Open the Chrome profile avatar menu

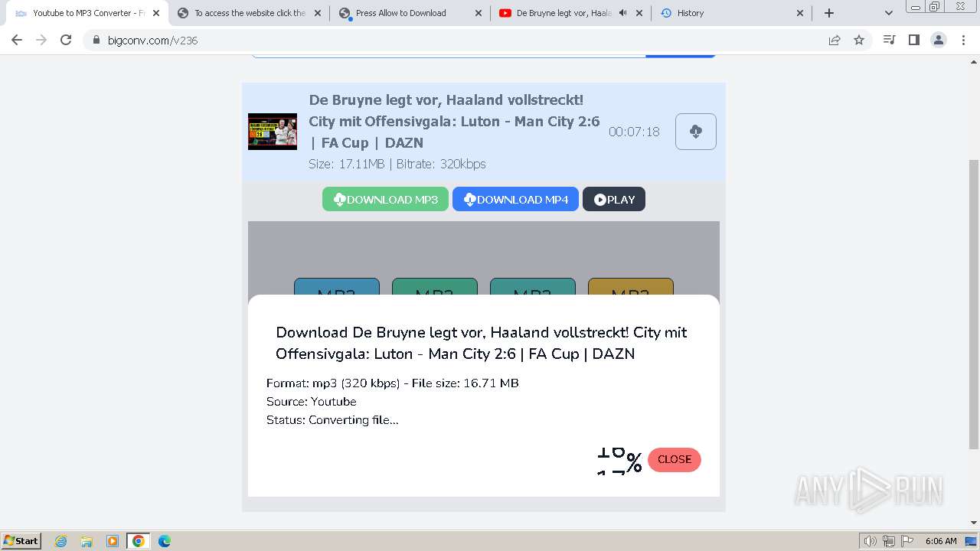[939, 40]
